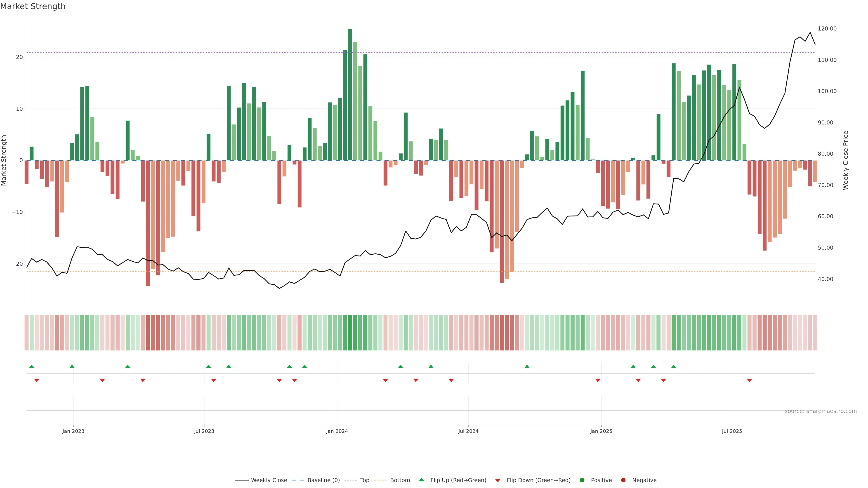Click the tallest green bar just after Jan 2024
The image size is (868, 488).
[x=350, y=94]
